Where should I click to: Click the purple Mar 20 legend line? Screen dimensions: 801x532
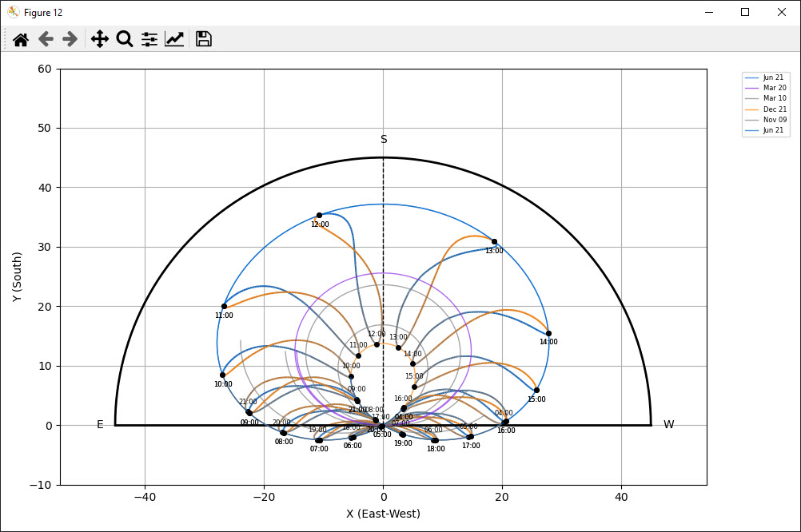(x=751, y=88)
